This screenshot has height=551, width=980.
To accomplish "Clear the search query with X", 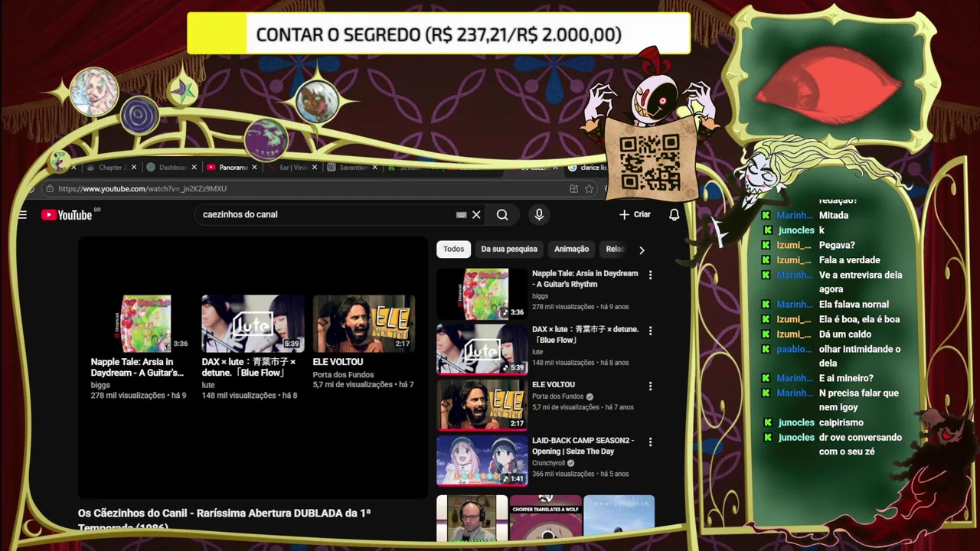I will tap(476, 215).
